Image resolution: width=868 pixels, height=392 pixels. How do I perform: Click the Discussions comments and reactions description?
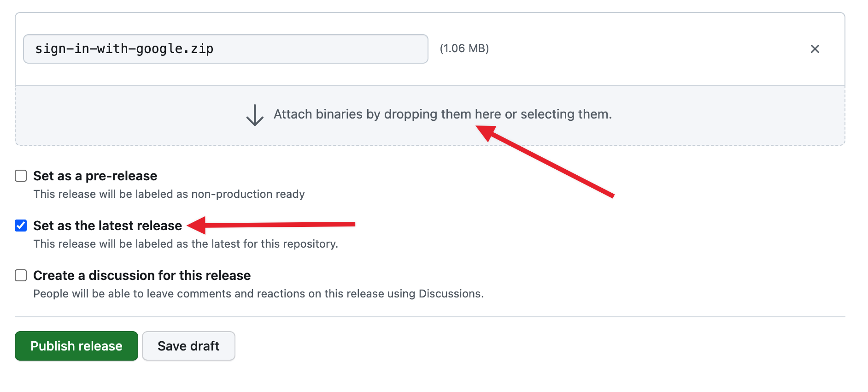point(258,294)
